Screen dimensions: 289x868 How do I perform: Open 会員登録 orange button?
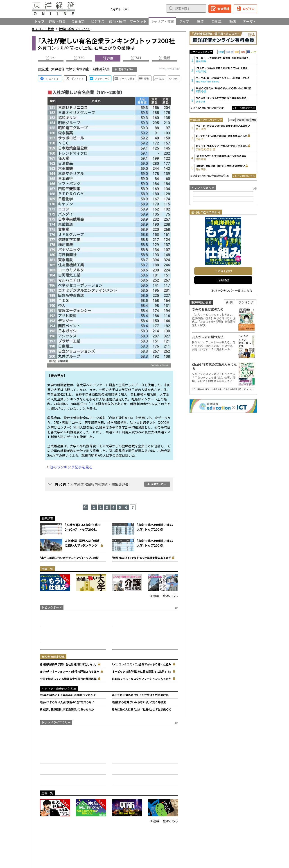[219, 8]
